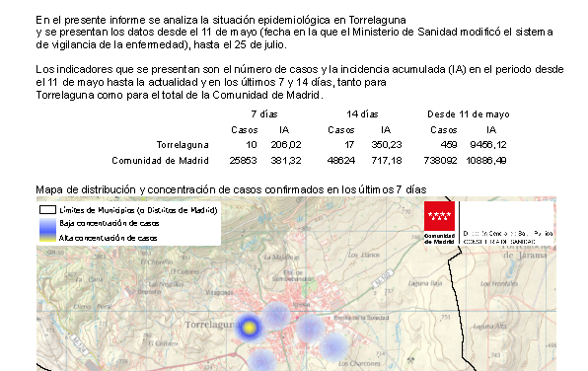Click the 'hasta el 25 de julio' text
The height and width of the screenshot is (371, 588).
(x=240, y=45)
